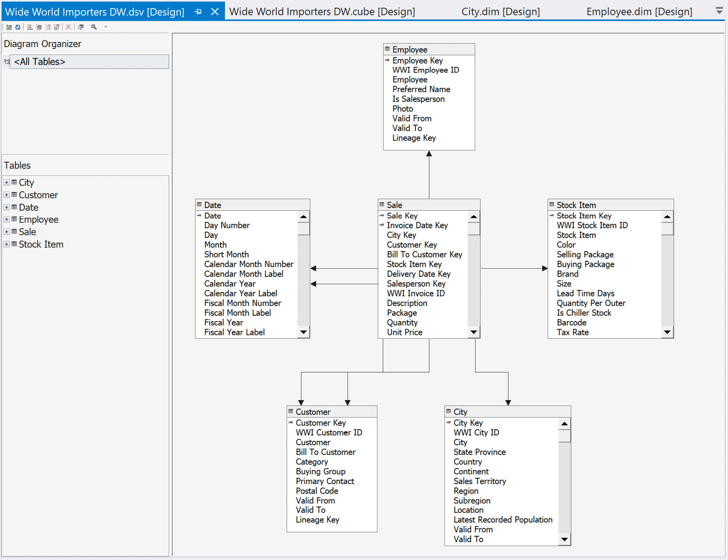Image resolution: width=728 pixels, height=560 pixels.
Task: Click the Stock Item table scrollbar thumb
Action: (667, 229)
